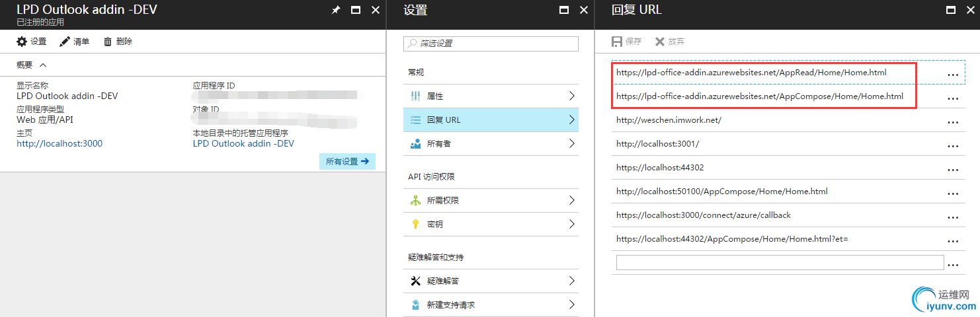Select the localhost:50100 AppCompose reply URL
980x317 pixels.
[x=721, y=192]
